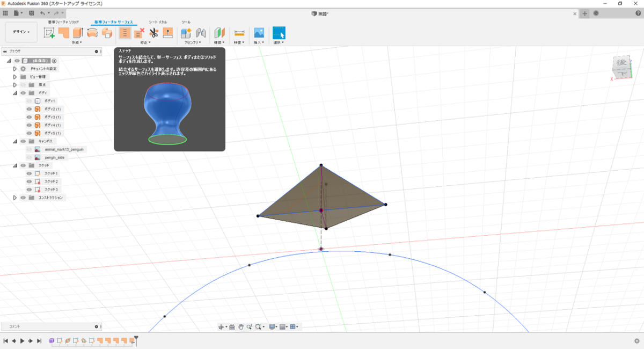
Task: Open the 構築 dropdown menu
Action: [x=219, y=42]
